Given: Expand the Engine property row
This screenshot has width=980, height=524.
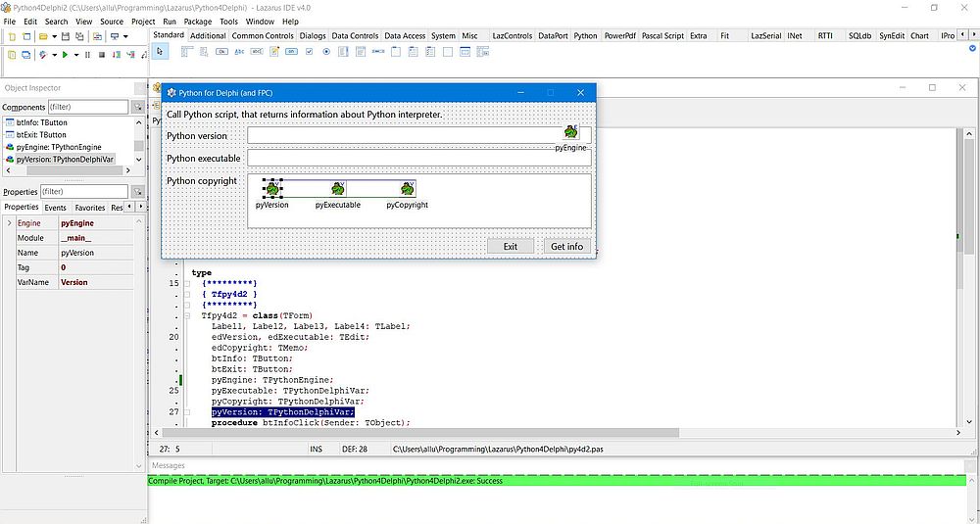Looking at the screenshot, I should (9, 223).
